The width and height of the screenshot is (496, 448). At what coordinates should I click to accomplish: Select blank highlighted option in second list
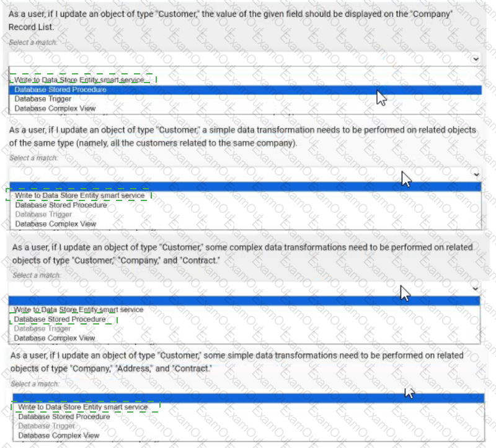tap(246, 187)
